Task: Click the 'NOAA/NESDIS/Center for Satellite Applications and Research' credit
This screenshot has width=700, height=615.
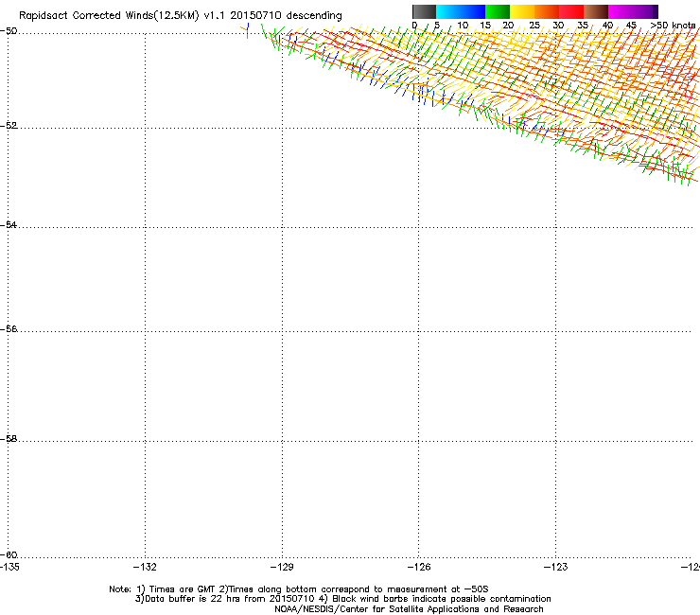Action: tap(409, 609)
